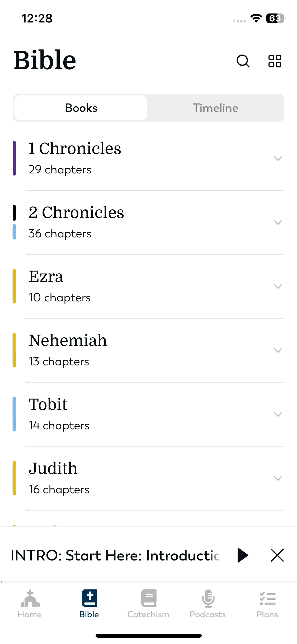Expand the Ezra chapters chevron
This screenshot has height=644, width=297.
click(x=278, y=286)
